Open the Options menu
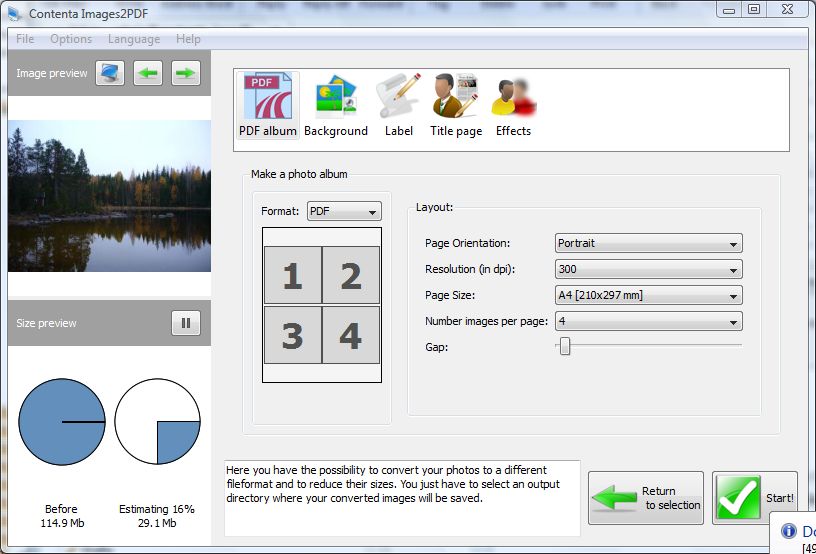 point(71,39)
